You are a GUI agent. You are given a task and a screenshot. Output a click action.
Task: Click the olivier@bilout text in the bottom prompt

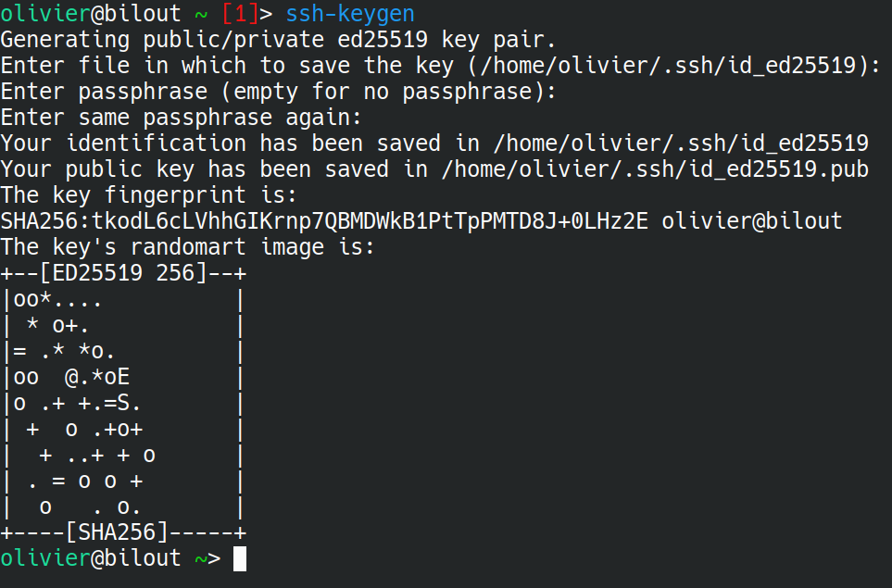(x=91, y=557)
